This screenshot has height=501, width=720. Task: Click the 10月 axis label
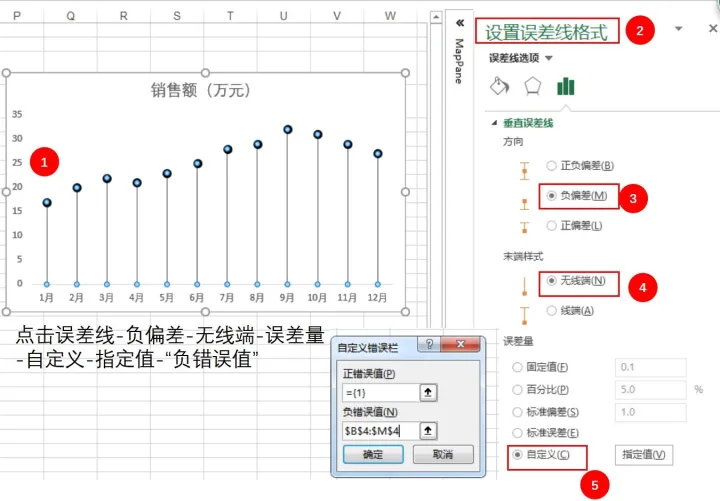317,298
